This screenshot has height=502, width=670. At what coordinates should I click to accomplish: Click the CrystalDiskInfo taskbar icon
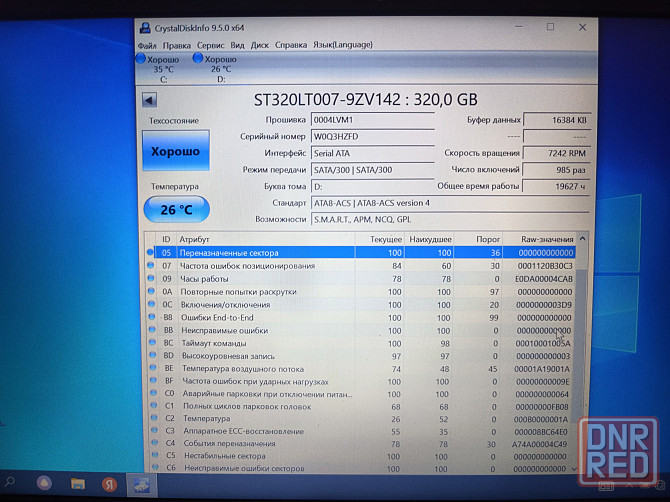pyautogui.click(x=142, y=485)
